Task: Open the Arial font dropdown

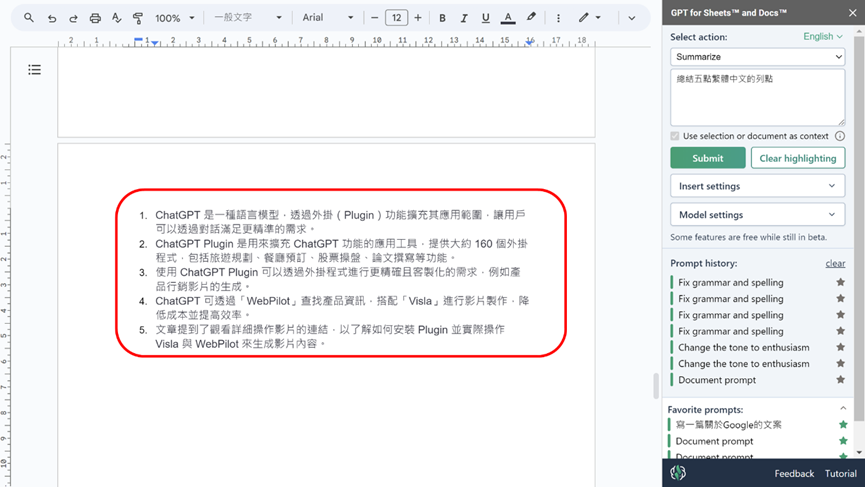Action: pos(328,18)
